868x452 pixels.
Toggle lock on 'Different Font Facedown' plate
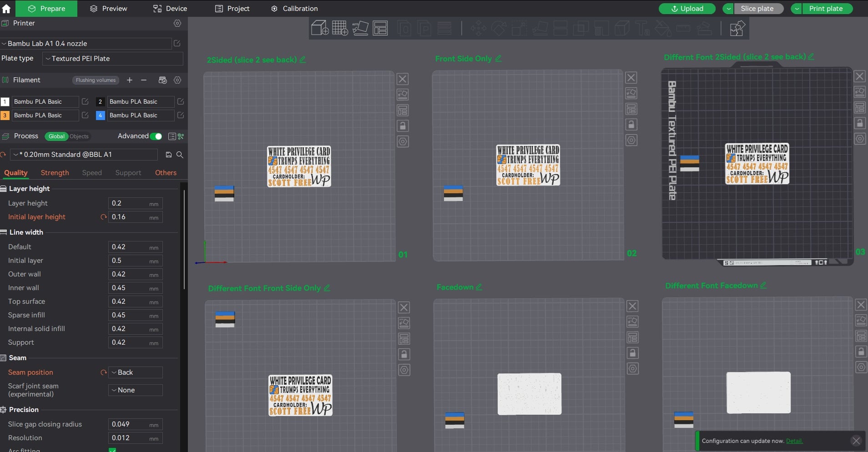pos(861,352)
